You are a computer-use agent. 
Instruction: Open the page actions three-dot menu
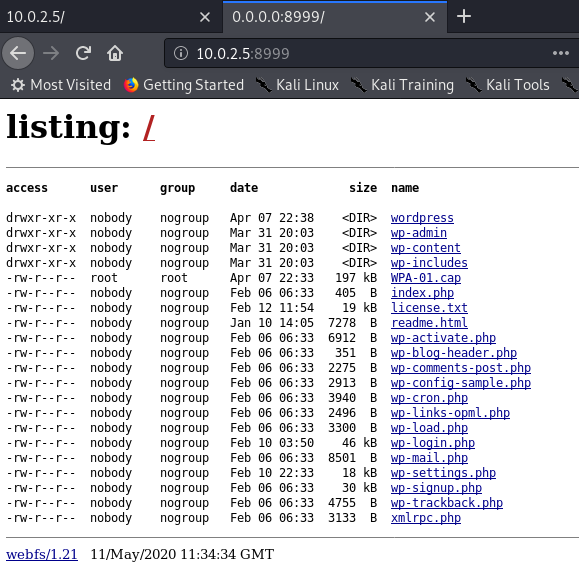tap(561, 53)
